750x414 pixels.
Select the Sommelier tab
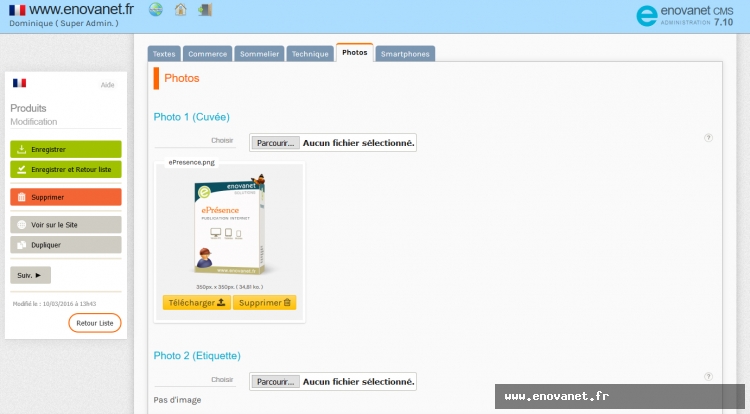(x=259, y=54)
